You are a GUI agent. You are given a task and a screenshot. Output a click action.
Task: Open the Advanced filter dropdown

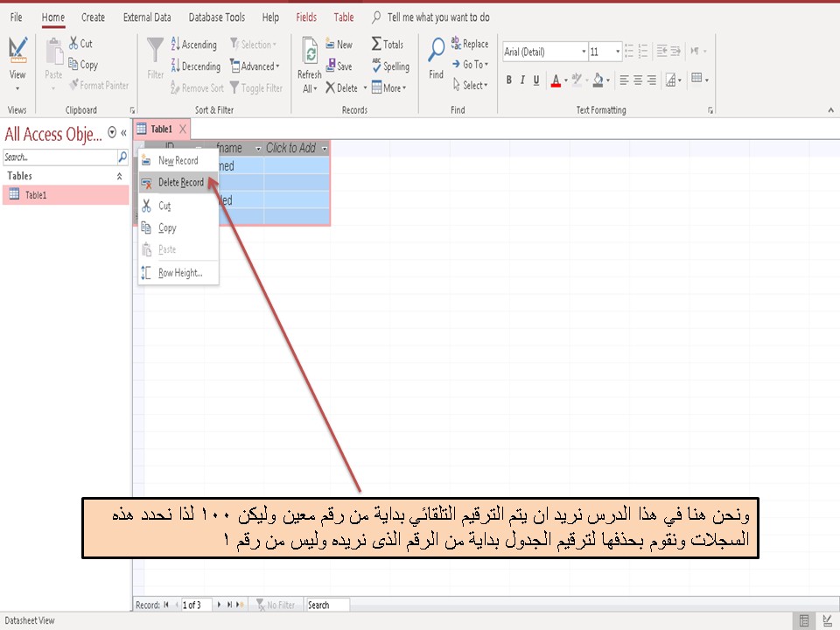click(255, 66)
